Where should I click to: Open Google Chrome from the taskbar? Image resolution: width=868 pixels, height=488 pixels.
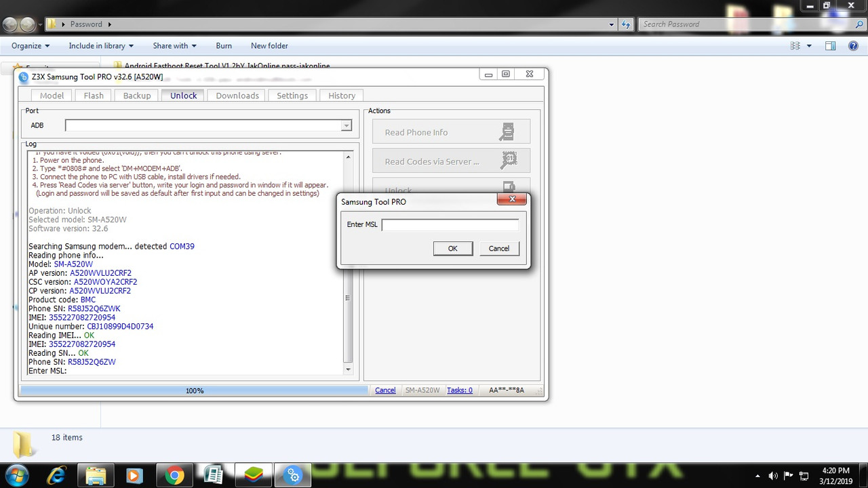(x=174, y=476)
